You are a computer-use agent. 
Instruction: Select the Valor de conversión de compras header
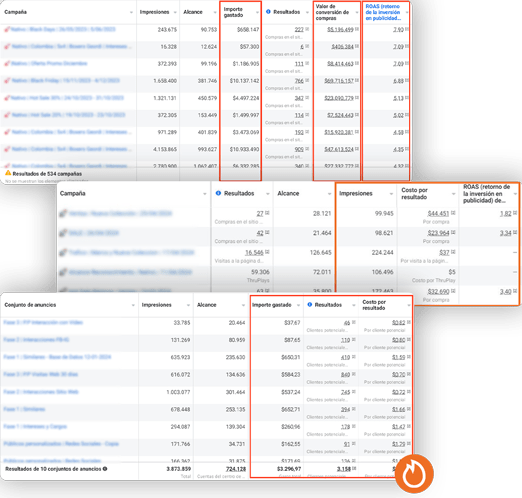[332, 12]
